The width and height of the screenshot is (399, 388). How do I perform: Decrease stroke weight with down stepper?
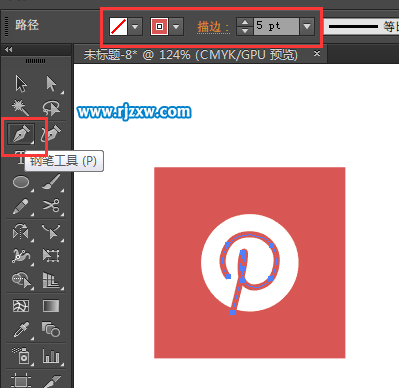point(245,31)
